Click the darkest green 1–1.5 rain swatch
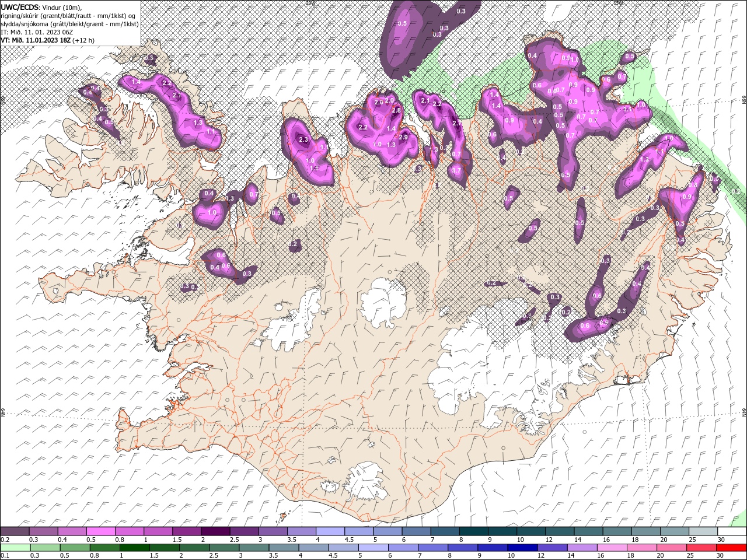Image resolution: width=747 pixels, height=560 pixels. [x=135, y=547]
